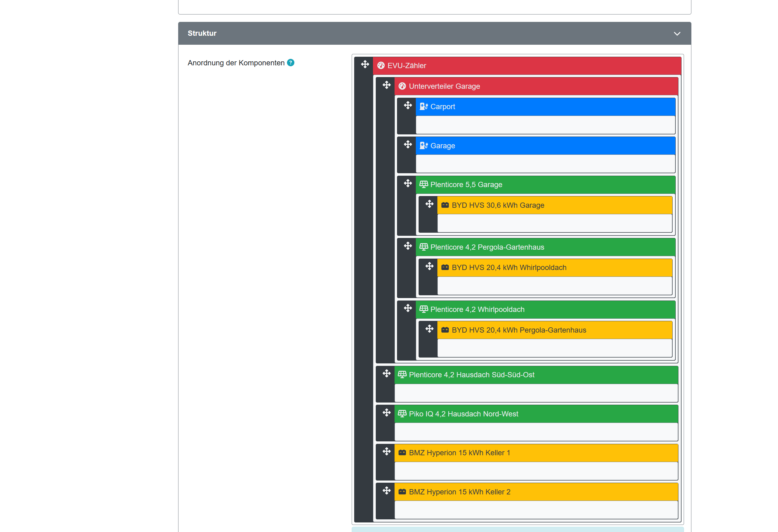Click the Carport charge point move handle
Screen dimensions: 778x532
click(x=407, y=105)
